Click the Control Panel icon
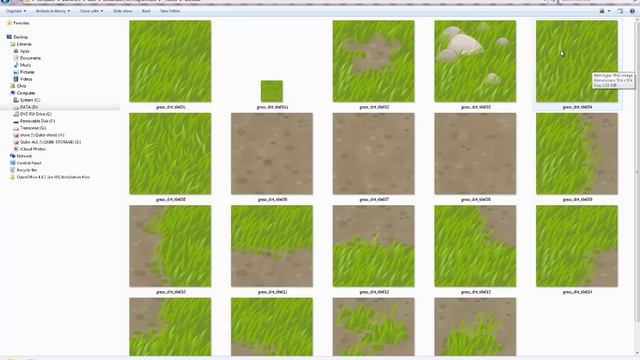Screen dimensions: 640x360 click(13, 163)
